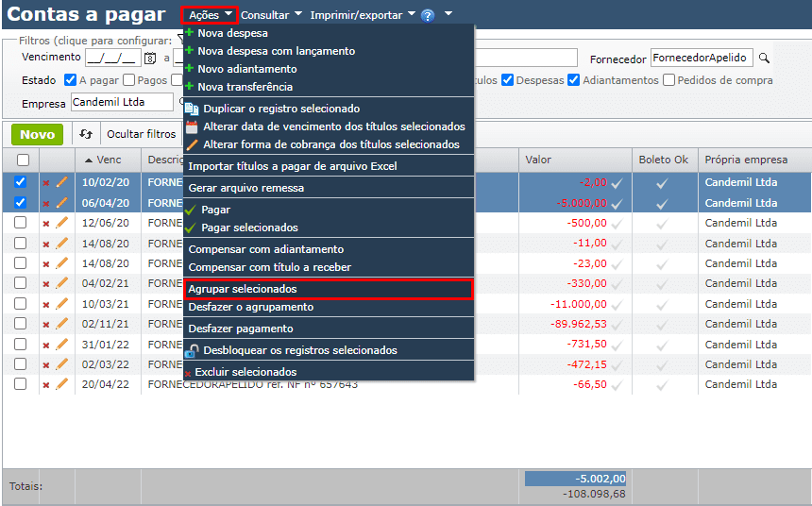Viewport: 812px width, 506px height.
Task: Expand the Consultar dropdown menu
Action: coord(271,15)
